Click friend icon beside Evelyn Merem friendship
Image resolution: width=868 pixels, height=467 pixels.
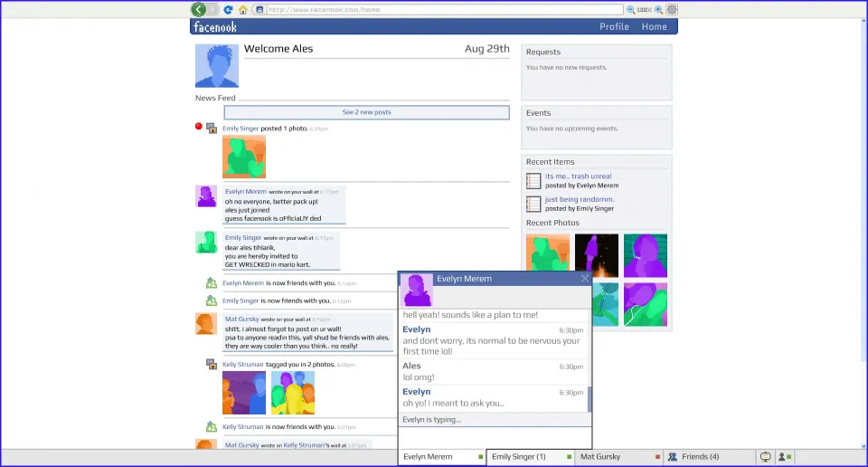pos(212,283)
